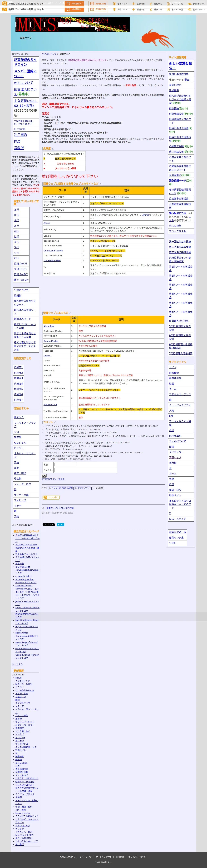
Task: Open the Grams table link
Action: (x=47, y=356)
